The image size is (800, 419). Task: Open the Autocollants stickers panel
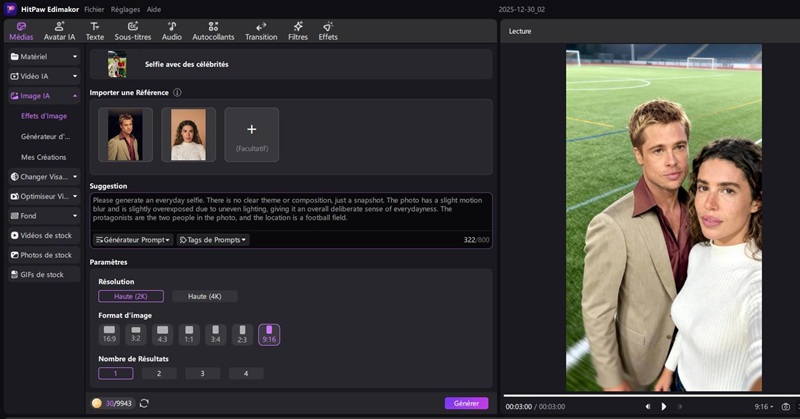click(213, 30)
